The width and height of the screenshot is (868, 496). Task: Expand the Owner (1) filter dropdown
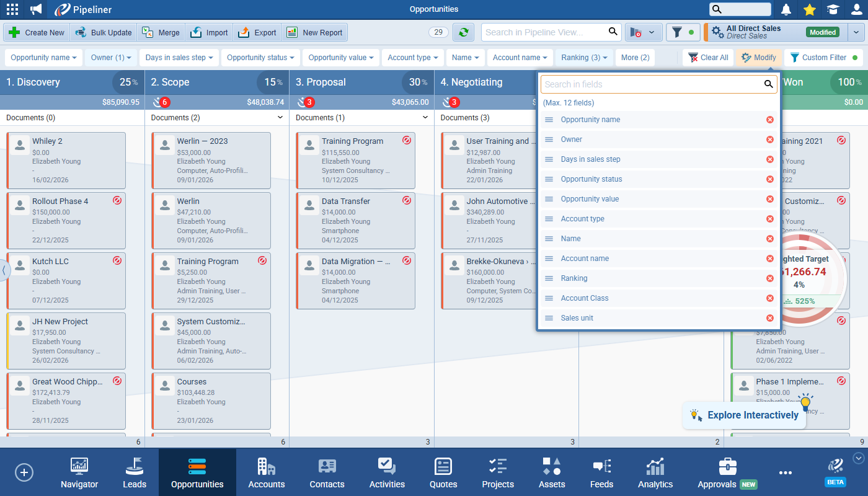[x=111, y=58]
